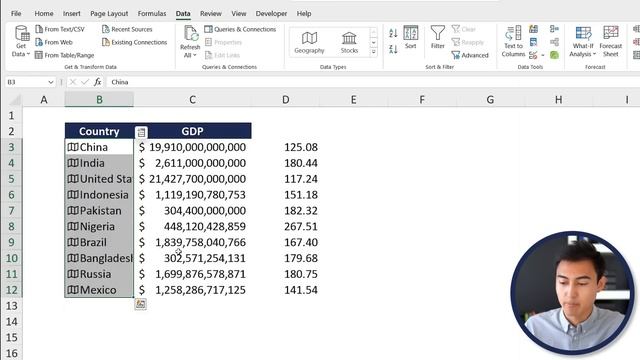This screenshot has height=360, width=640.
Task: Open the Page Layout tab
Action: click(109, 13)
